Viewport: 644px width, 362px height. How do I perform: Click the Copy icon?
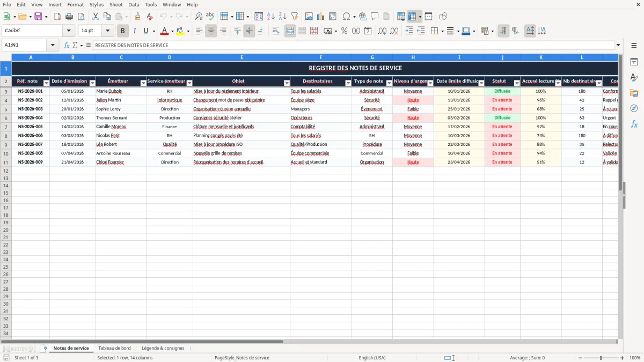tap(107, 17)
